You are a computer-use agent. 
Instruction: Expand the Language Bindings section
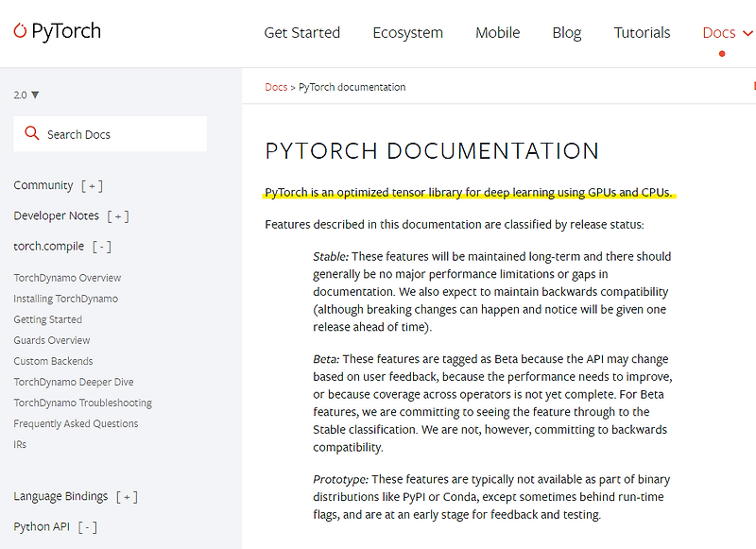[127, 496]
